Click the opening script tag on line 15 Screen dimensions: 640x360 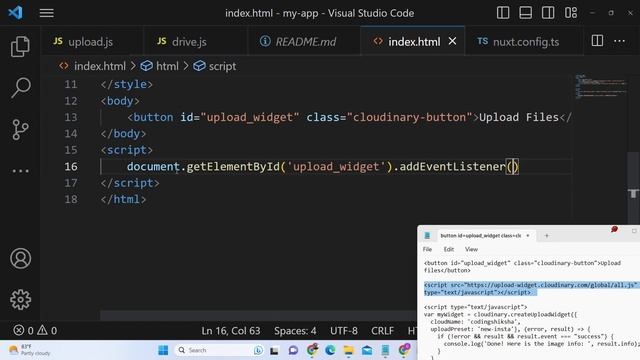(x=127, y=150)
